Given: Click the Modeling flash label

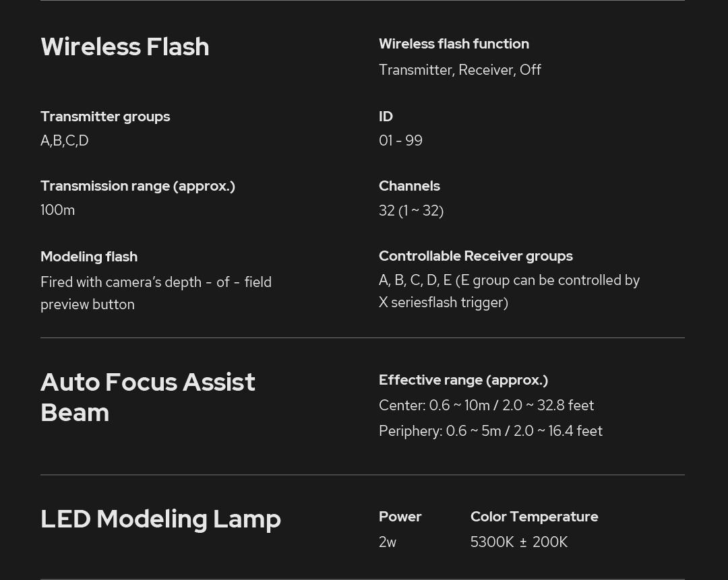Looking at the screenshot, I should (89, 257).
